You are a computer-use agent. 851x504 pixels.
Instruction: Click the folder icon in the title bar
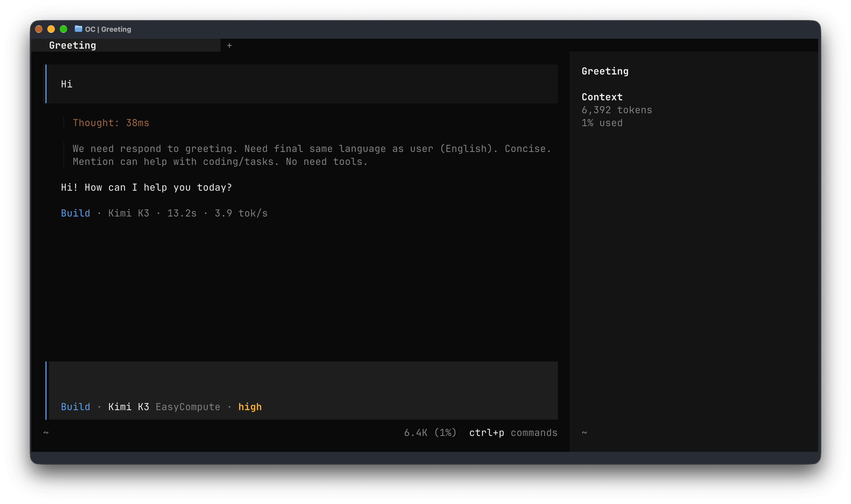[79, 29]
